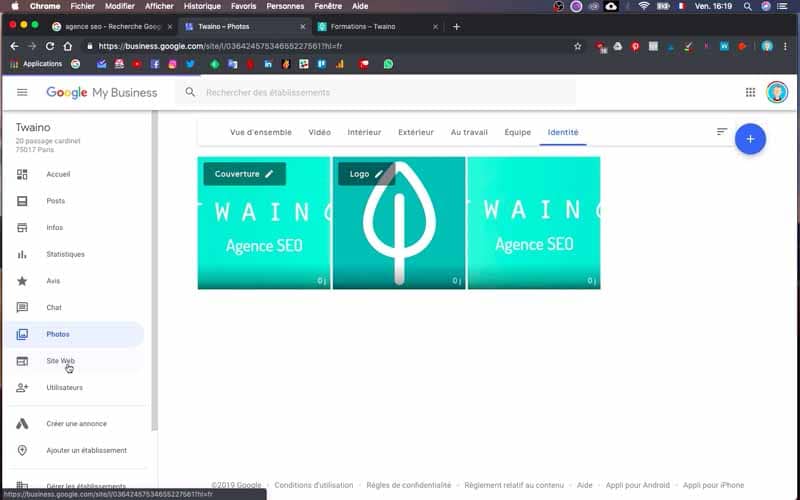
Task: Open the Google apps grid
Action: coord(750,92)
